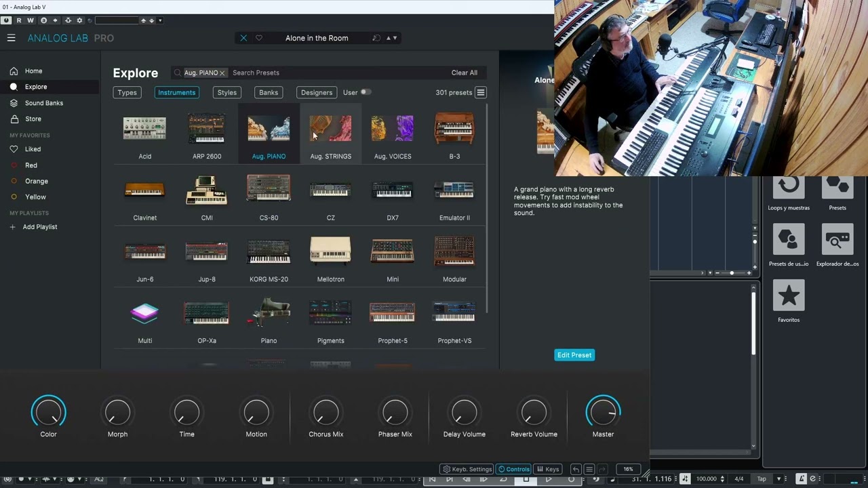
Task: Open the Red favorites list
Action: [x=31, y=165]
